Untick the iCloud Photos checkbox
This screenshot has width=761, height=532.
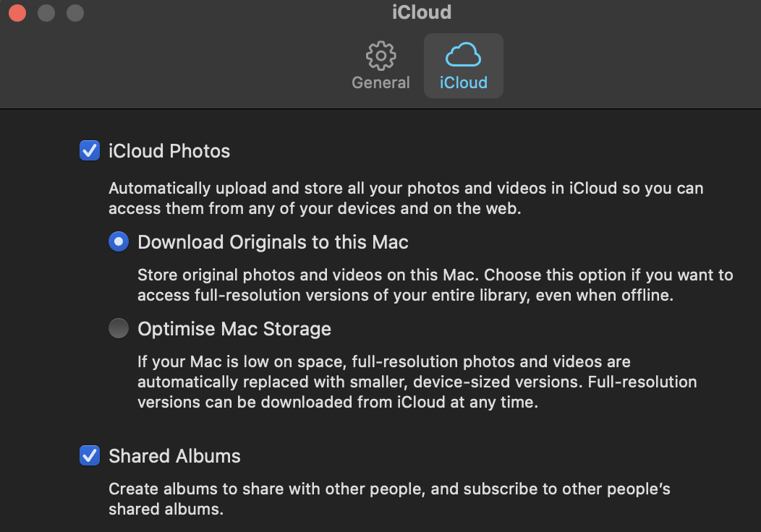[90, 151]
